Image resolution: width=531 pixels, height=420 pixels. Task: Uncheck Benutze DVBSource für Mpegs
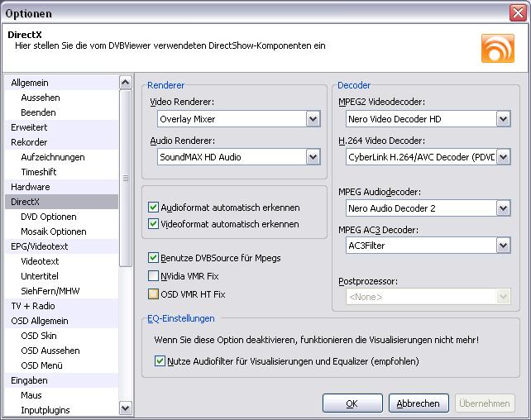click(x=153, y=258)
